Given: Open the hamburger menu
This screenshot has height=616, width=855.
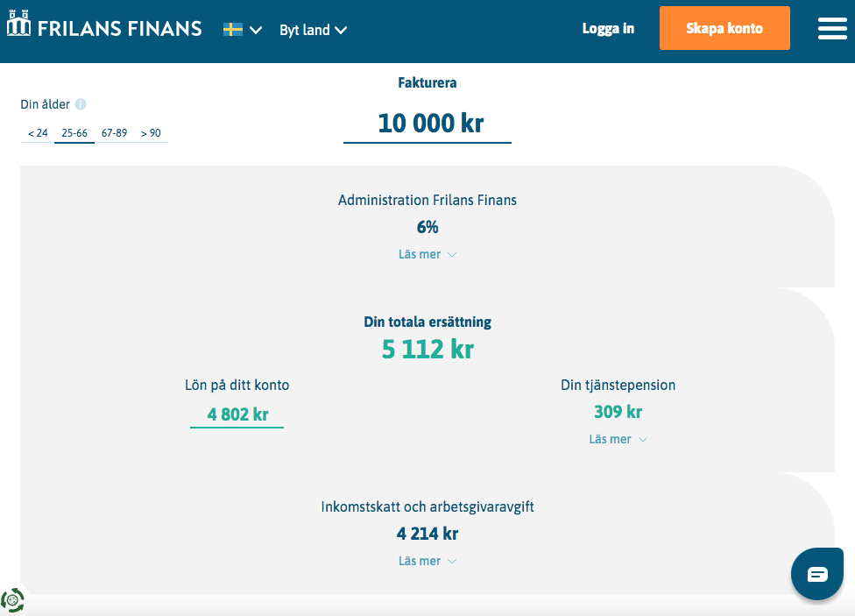Looking at the screenshot, I should pos(832,29).
